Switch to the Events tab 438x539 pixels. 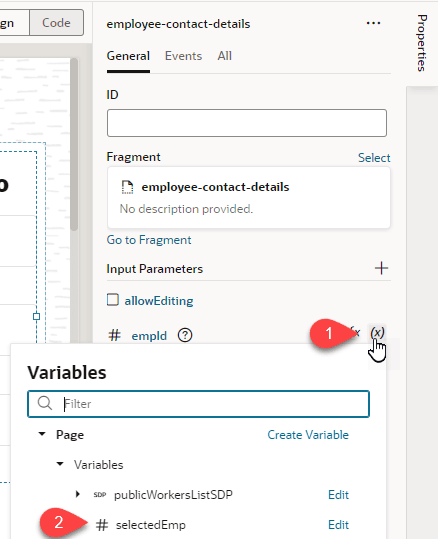click(183, 56)
